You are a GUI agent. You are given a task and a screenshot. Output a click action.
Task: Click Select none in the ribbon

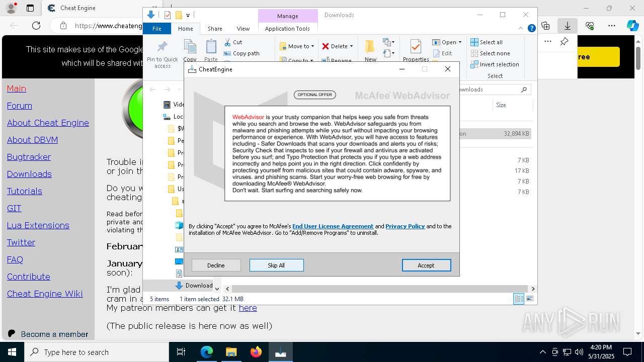tap(491, 53)
